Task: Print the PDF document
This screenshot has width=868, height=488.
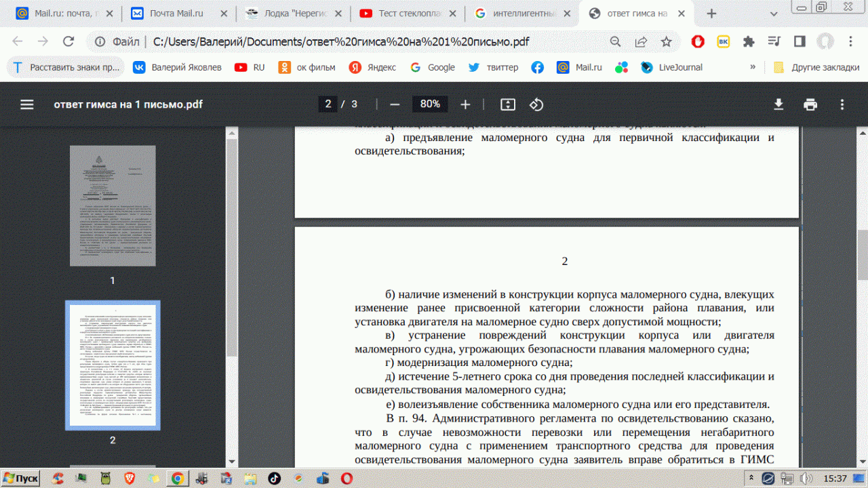Action: click(x=810, y=104)
